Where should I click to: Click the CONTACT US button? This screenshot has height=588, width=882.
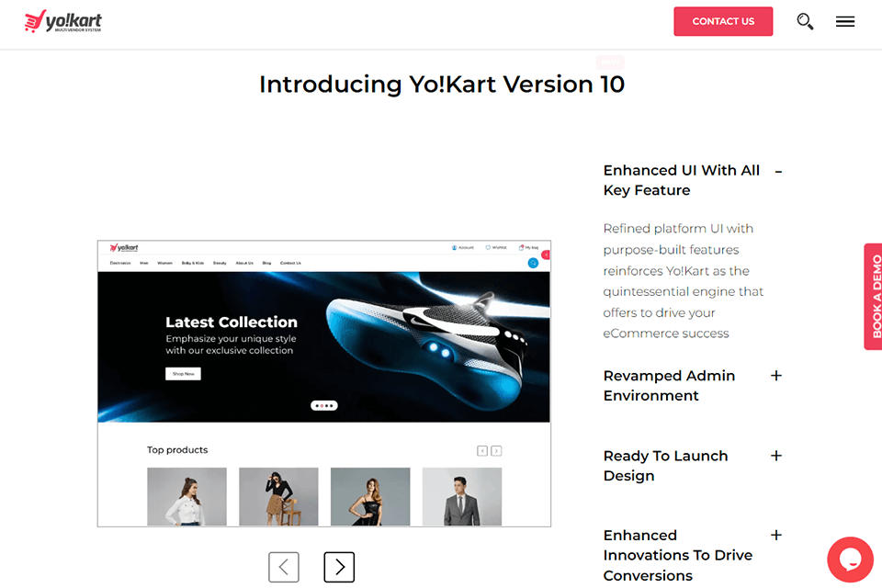tap(723, 21)
